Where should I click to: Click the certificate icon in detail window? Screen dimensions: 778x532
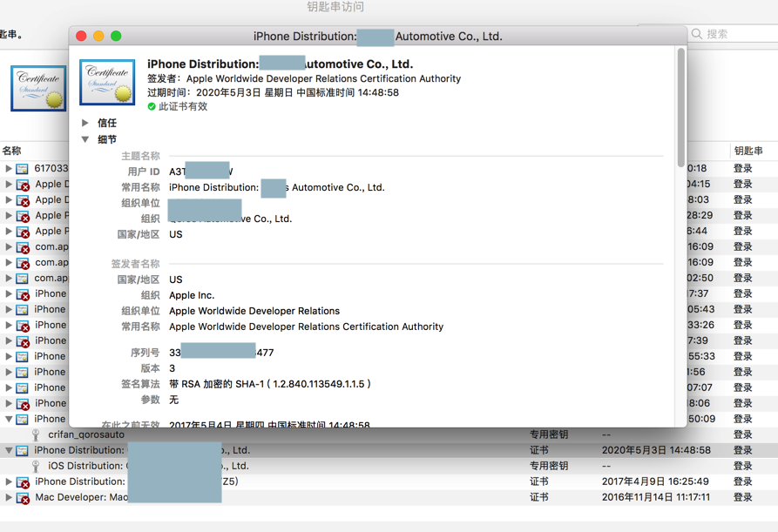(107, 83)
